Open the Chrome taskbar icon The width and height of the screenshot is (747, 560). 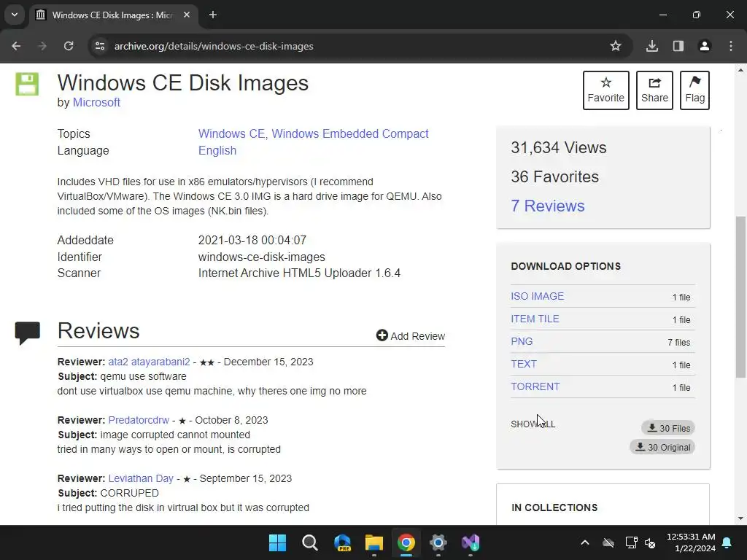(406, 542)
